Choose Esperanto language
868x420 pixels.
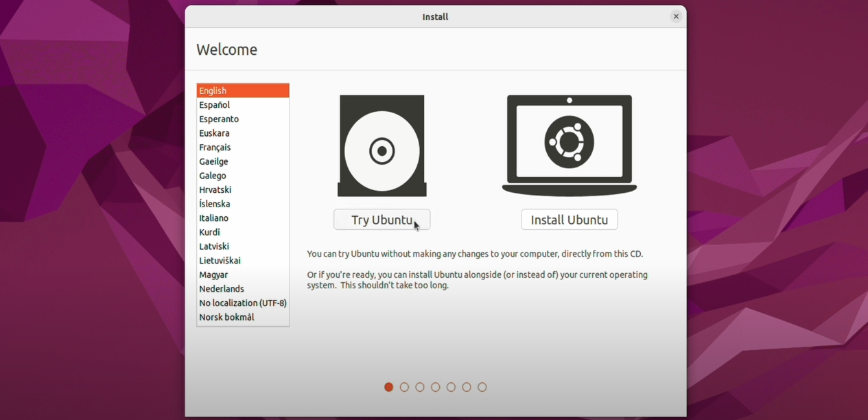click(243, 119)
